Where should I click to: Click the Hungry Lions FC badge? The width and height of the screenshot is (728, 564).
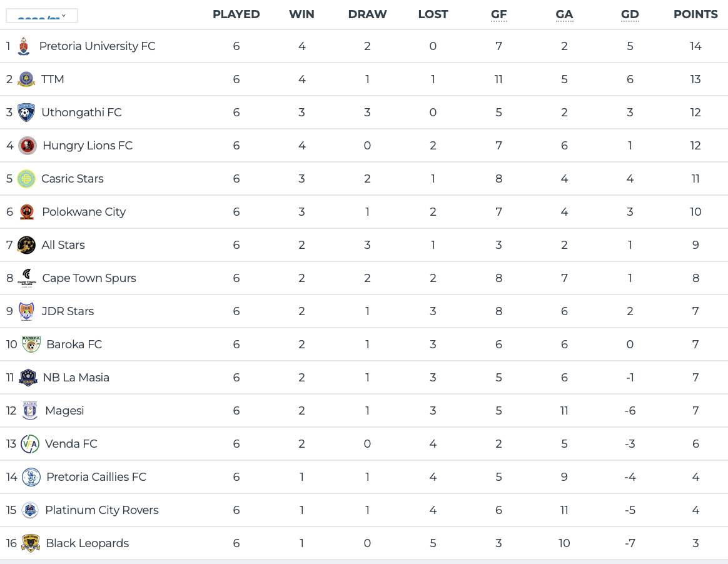[x=28, y=146]
